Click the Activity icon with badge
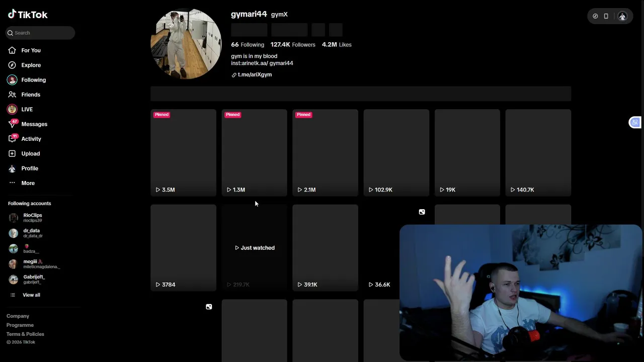Viewport: 644px width, 362px height. coord(13,138)
